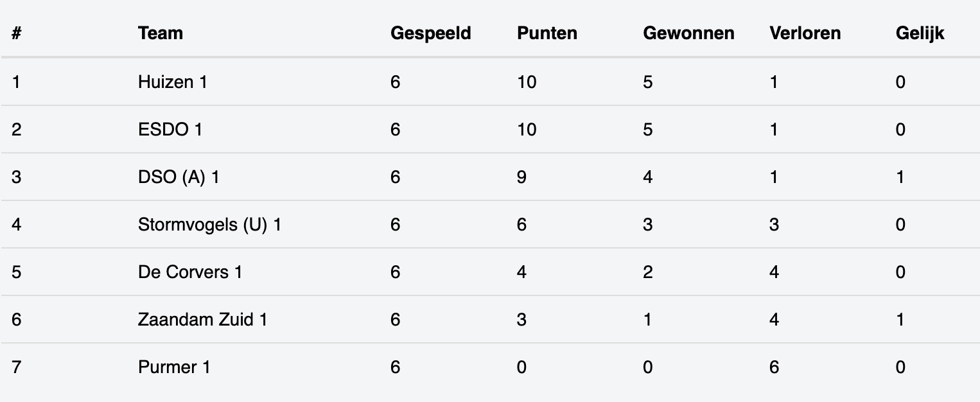Click the Gelijk column header
Screen dimensions: 980x402
[920, 33]
